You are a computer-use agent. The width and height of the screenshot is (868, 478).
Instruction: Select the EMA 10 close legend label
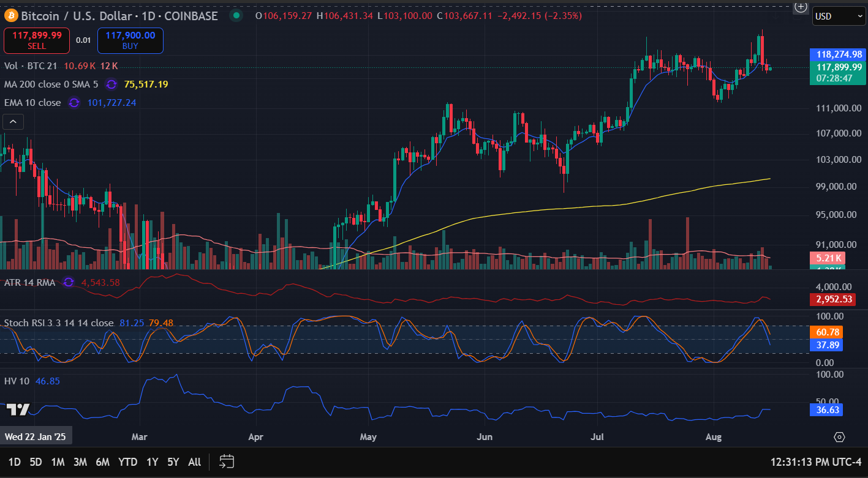tap(32, 103)
